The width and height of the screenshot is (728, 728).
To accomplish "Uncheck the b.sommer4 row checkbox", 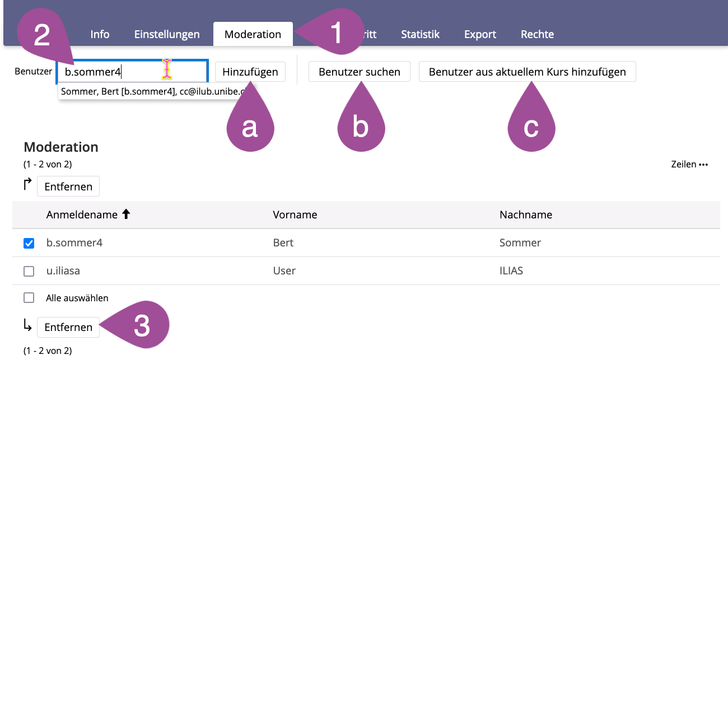I will [x=29, y=243].
